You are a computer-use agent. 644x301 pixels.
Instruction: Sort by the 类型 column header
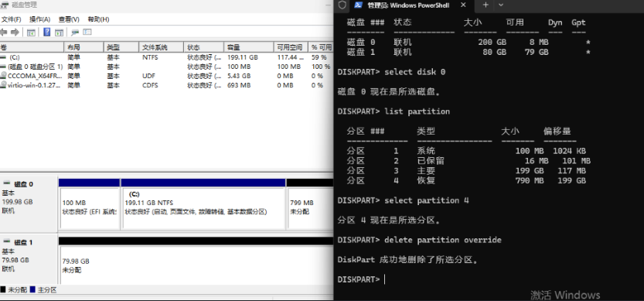pos(121,47)
